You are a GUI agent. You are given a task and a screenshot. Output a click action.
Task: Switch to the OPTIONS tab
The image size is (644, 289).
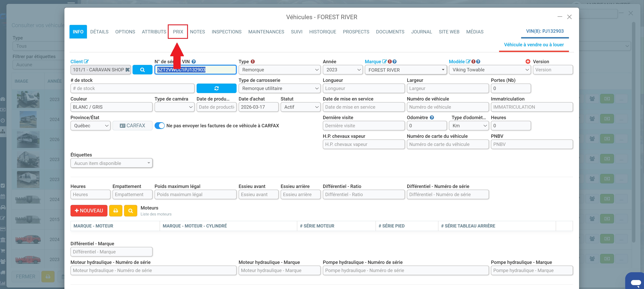(125, 32)
